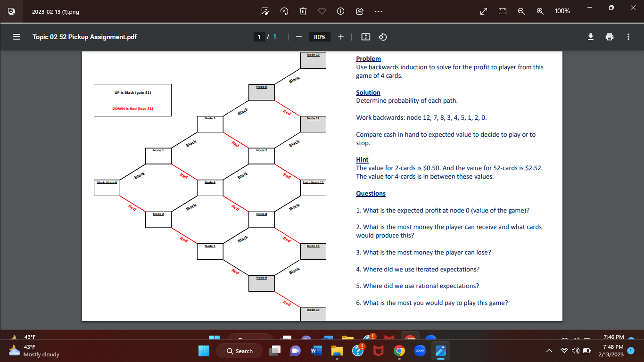This screenshot has width=644, height=362.
Task: Toggle Windows taskbar hidden icons tray
Action: (x=549, y=351)
